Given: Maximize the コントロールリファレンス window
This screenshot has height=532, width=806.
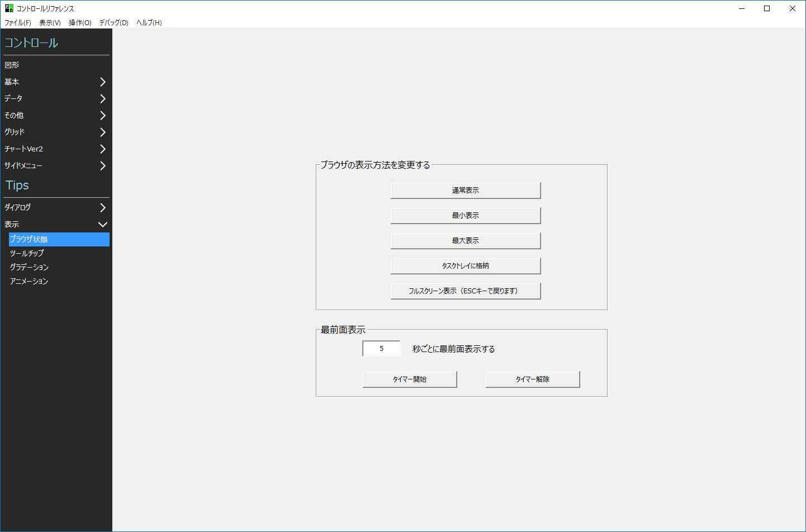Looking at the screenshot, I should point(767,8).
